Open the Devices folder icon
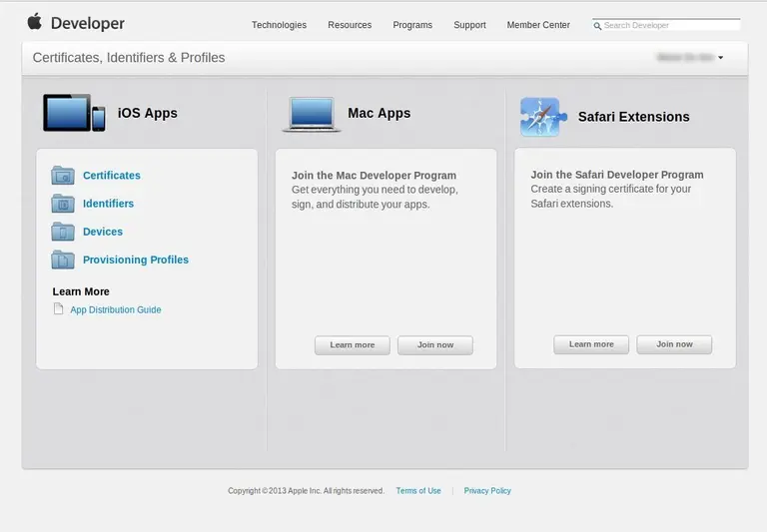 coord(63,232)
